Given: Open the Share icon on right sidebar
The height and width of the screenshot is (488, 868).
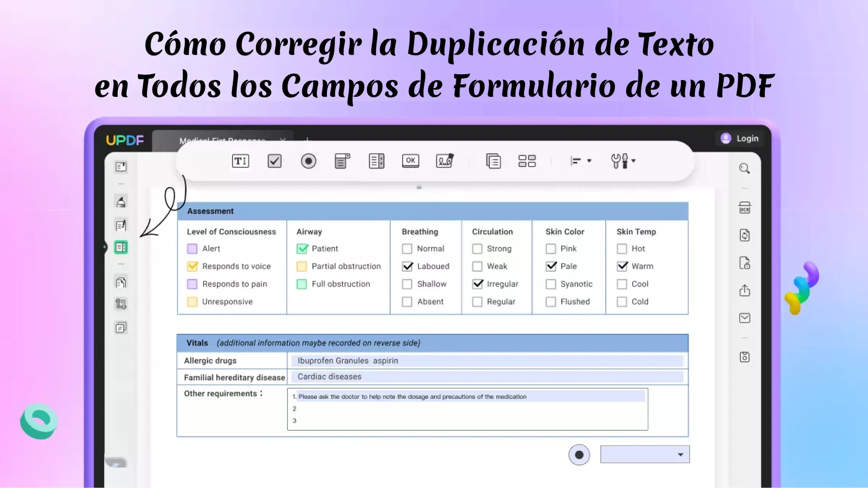Looking at the screenshot, I should pos(745,291).
